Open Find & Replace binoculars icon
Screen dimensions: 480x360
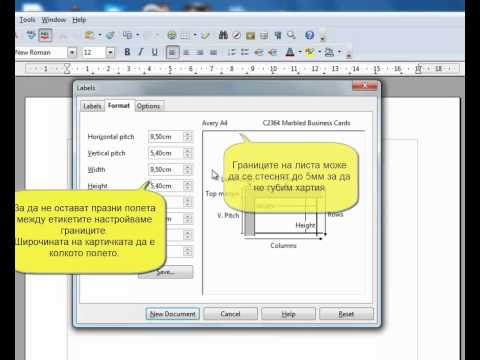click(223, 35)
